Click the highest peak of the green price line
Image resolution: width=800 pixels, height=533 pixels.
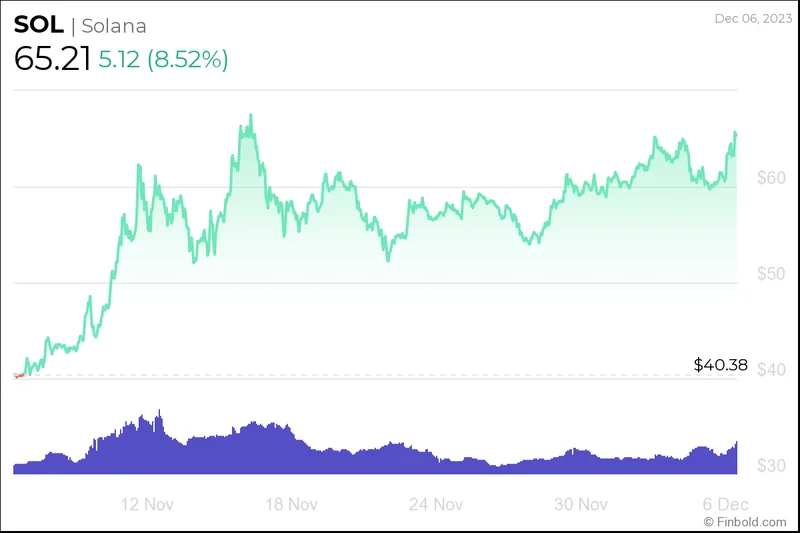click(x=251, y=115)
